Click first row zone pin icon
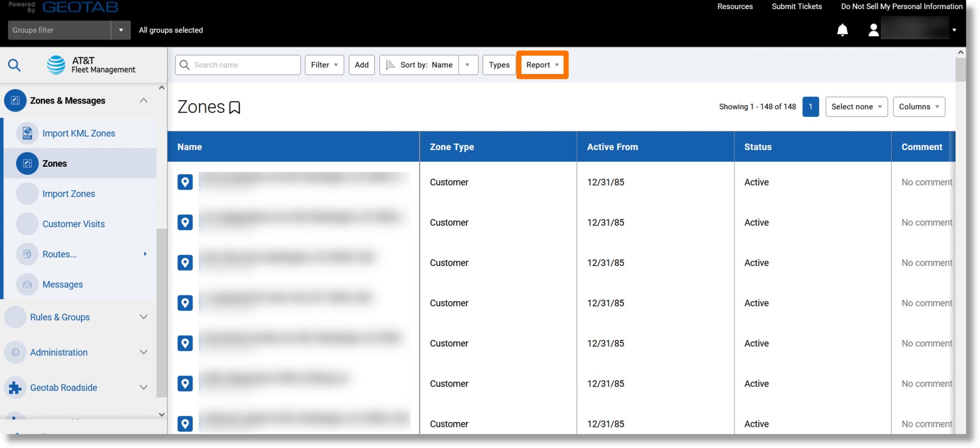Image resolution: width=980 pixels, height=448 pixels. [x=185, y=182]
